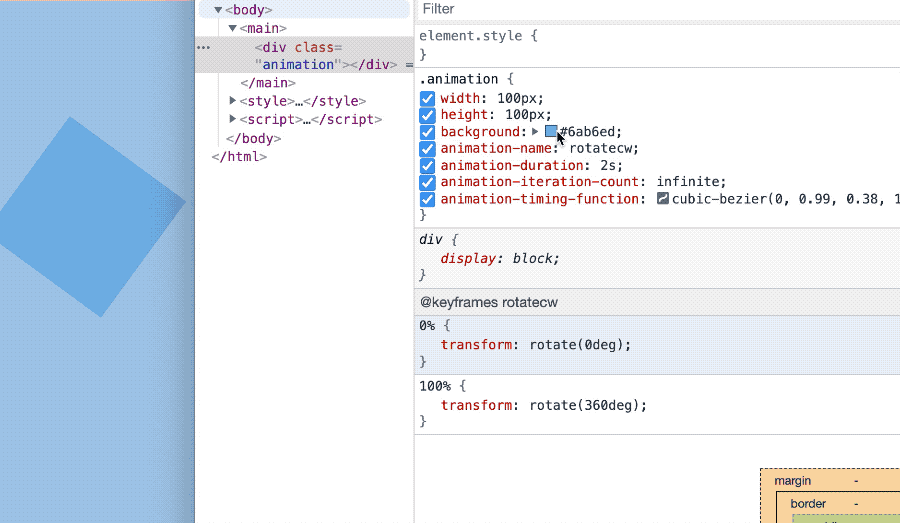Collapse the body element node
The height and width of the screenshot is (523, 900).
point(218,10)
